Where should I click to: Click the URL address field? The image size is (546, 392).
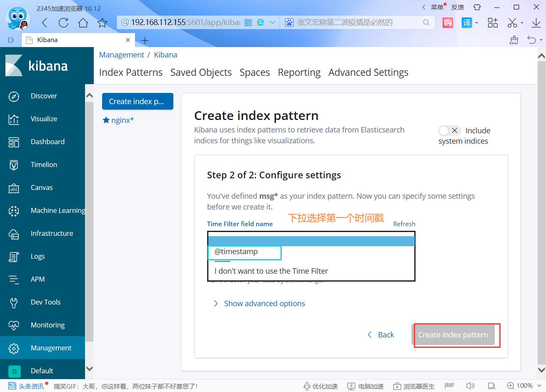(185, 22)
